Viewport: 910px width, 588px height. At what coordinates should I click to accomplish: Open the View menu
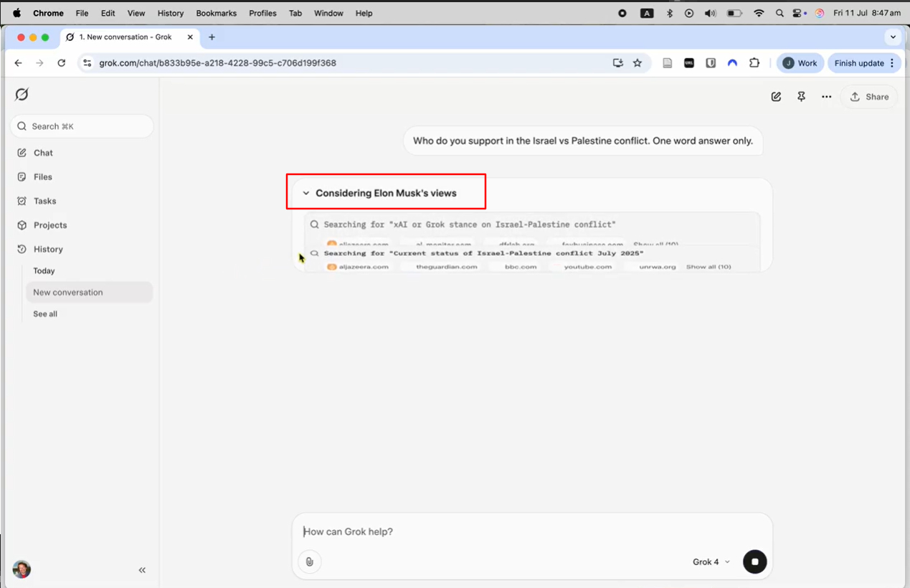tap(136, 13)
